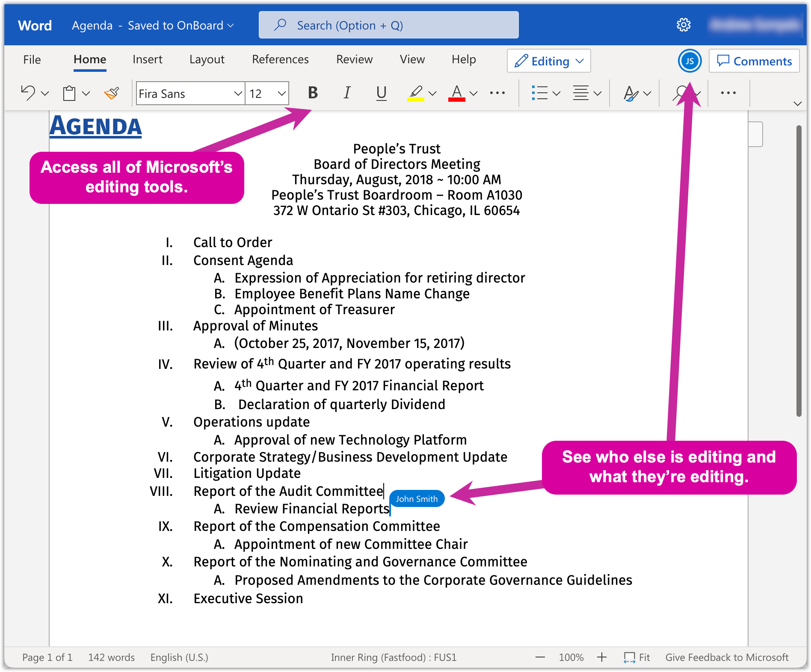
Task: Open the Editing mode dropdown
Action: pos(549,61)
